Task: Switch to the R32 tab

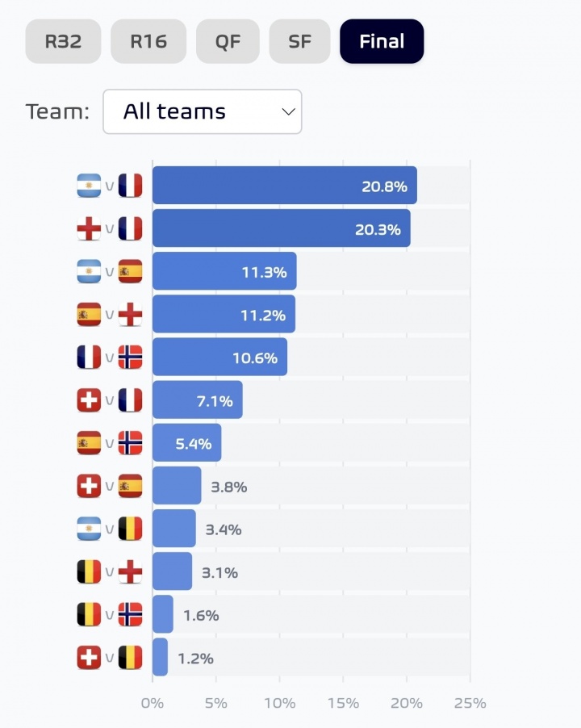Action: coord(63,41)
